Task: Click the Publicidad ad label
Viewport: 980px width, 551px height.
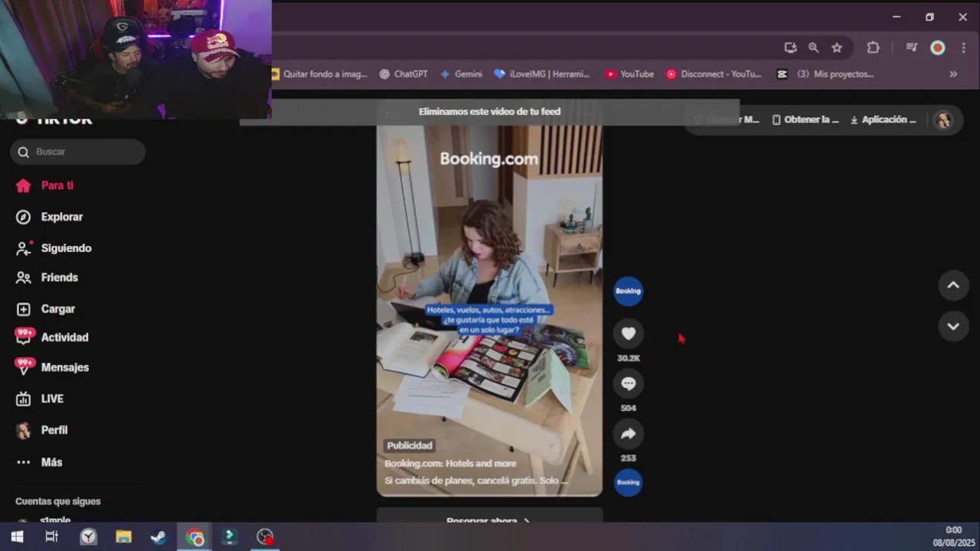Action: pos(410,445)
